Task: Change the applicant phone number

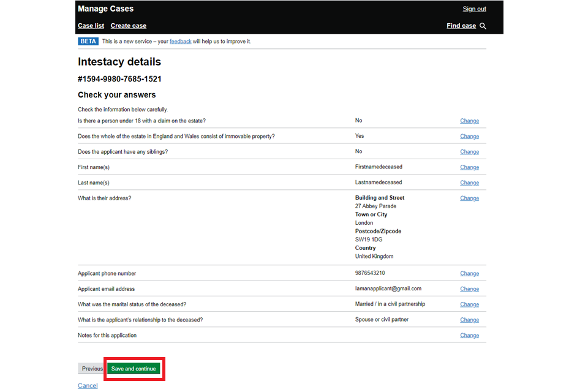Action: point(469,274)
